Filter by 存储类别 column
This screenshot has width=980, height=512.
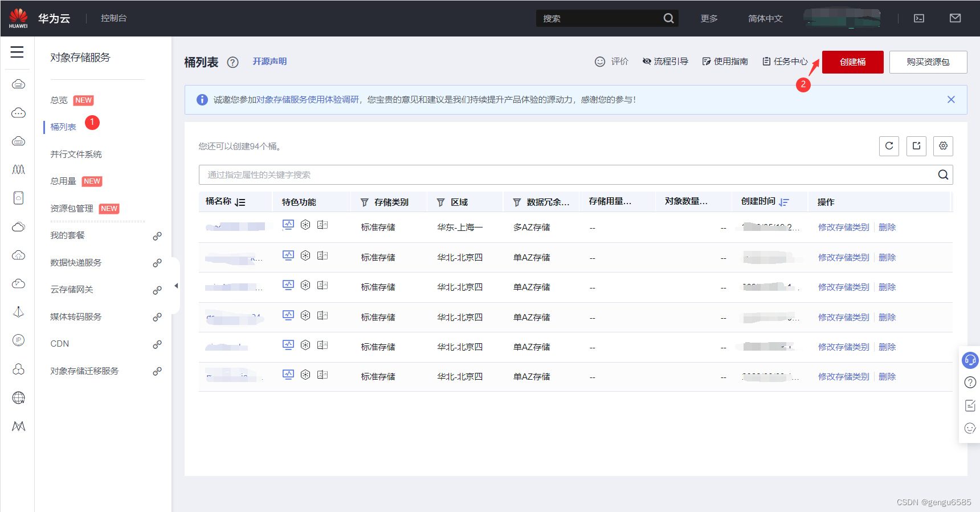[x=365, y=202]
